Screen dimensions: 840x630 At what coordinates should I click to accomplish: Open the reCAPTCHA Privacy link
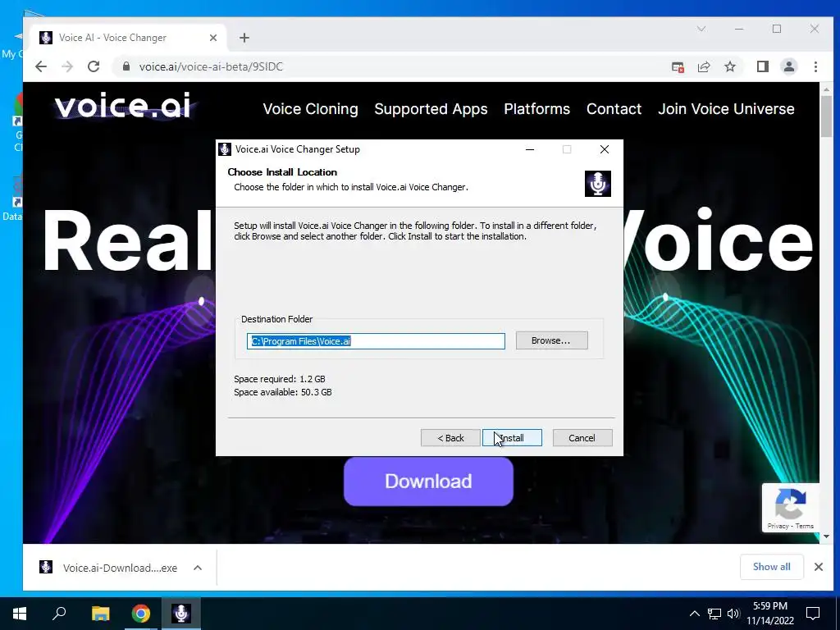click(778, 526)
